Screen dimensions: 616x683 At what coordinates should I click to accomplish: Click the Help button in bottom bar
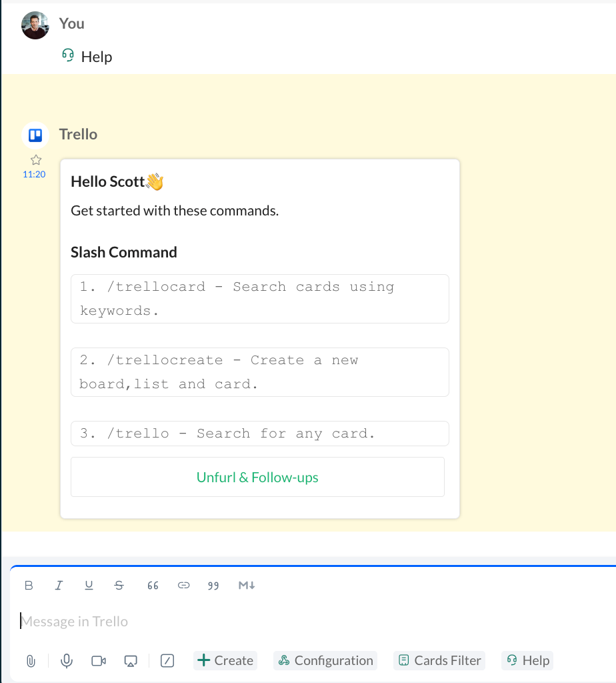pyautogui.click(x=527, y=660)
